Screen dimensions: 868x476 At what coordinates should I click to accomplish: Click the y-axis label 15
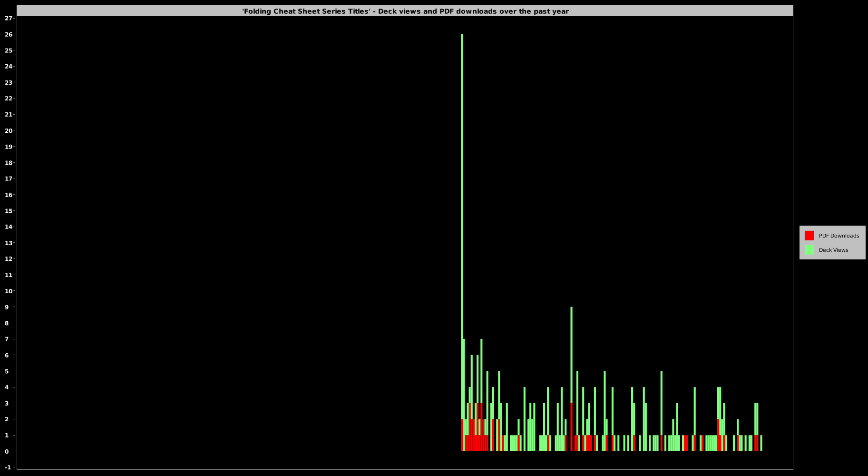pyautogui.click(x=9, y=211)
